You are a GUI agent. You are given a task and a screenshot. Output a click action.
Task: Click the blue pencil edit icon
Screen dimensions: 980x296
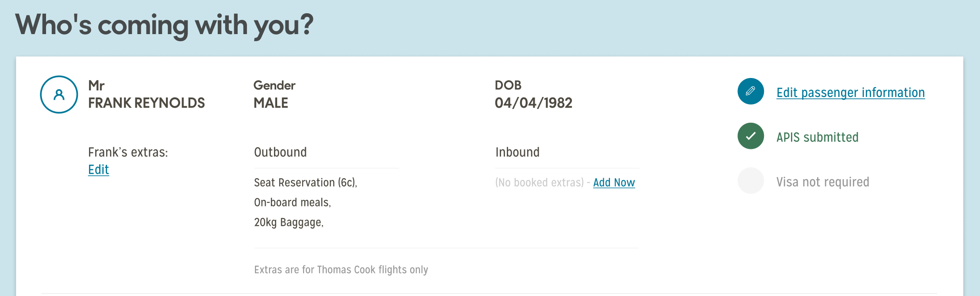pos(751,91)
